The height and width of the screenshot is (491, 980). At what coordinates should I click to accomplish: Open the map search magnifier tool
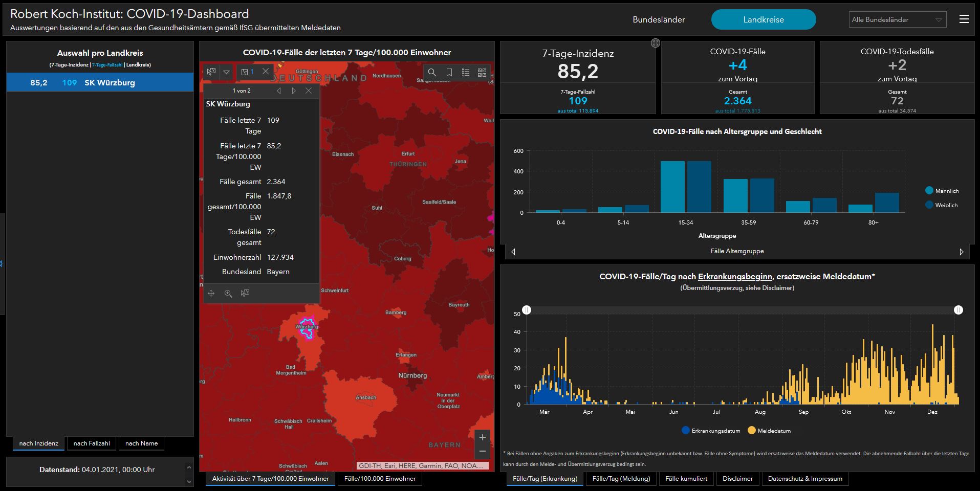point(432,73)
